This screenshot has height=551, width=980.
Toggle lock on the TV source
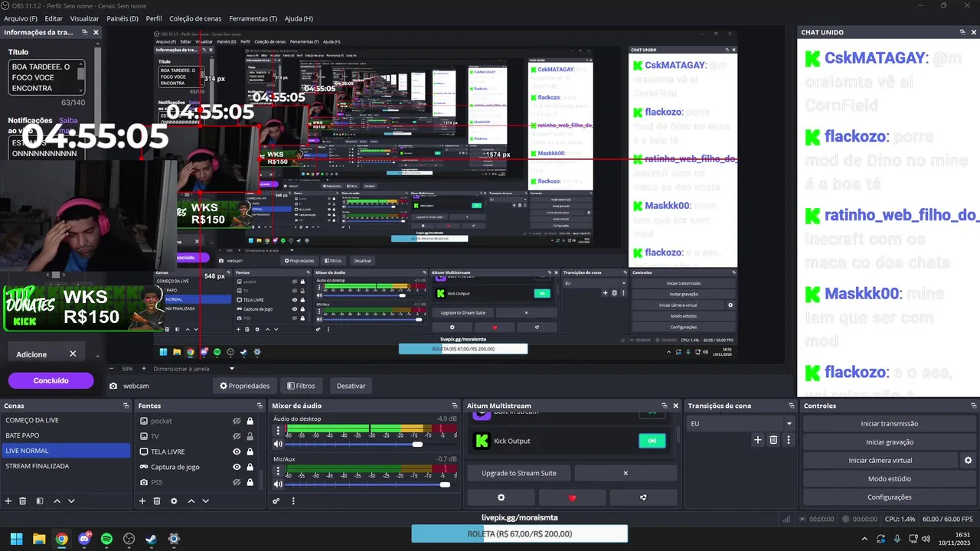[x=250, y=436]
